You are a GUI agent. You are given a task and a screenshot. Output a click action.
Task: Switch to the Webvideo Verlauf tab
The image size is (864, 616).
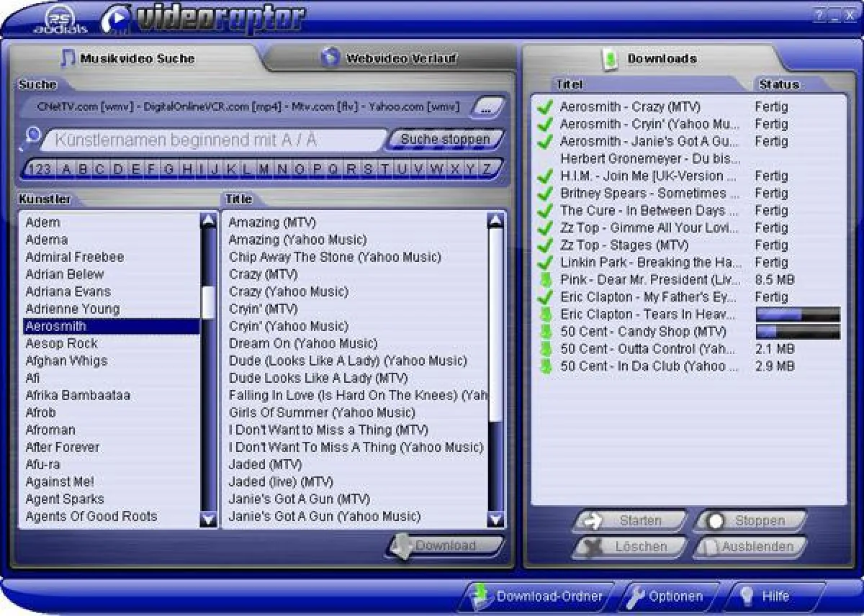click(391, 58)
